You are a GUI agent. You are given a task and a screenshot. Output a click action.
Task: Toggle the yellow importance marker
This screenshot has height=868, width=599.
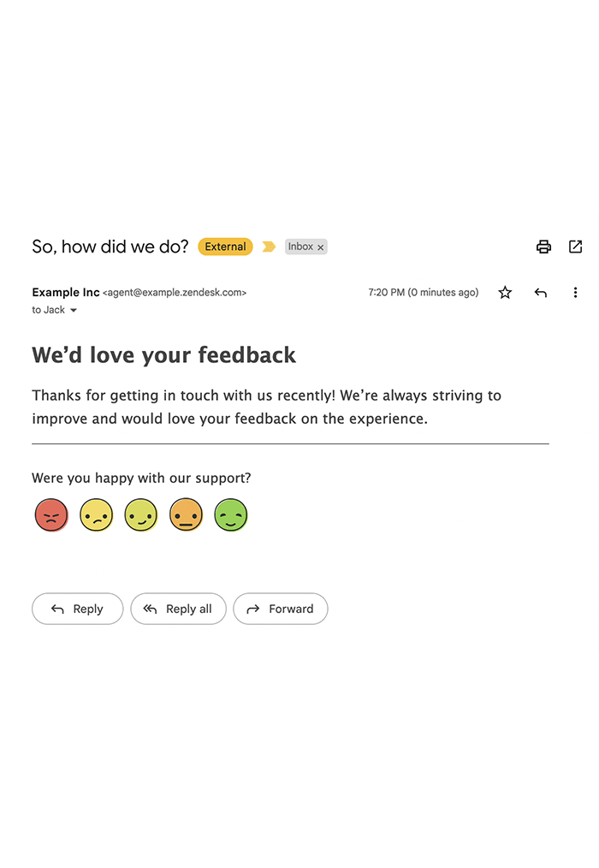tap(269, 247)
